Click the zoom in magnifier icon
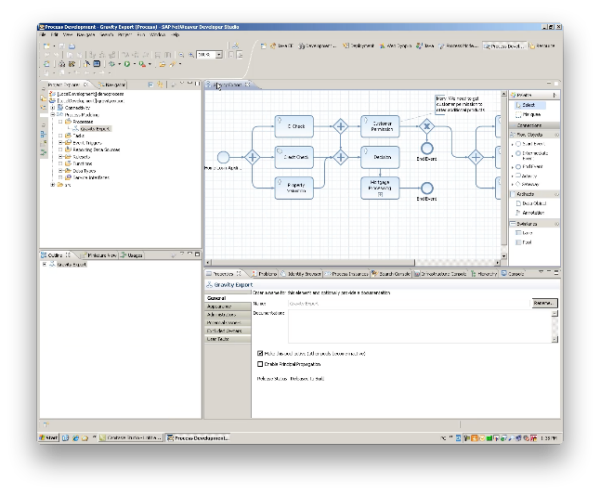Screen dimensions: 600x495 tap(191, 55)
